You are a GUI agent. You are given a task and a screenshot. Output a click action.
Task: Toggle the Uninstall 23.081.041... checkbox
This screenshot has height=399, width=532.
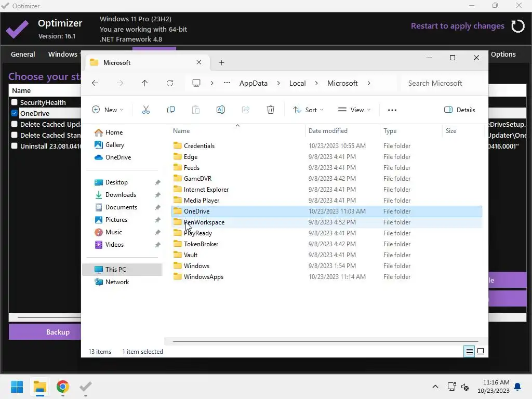pos(14,146)
